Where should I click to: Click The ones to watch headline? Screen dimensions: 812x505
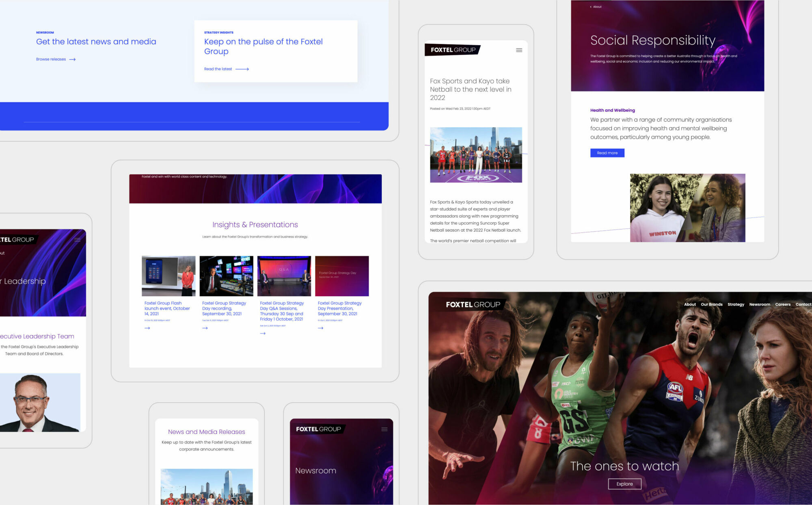pos(624,466)
